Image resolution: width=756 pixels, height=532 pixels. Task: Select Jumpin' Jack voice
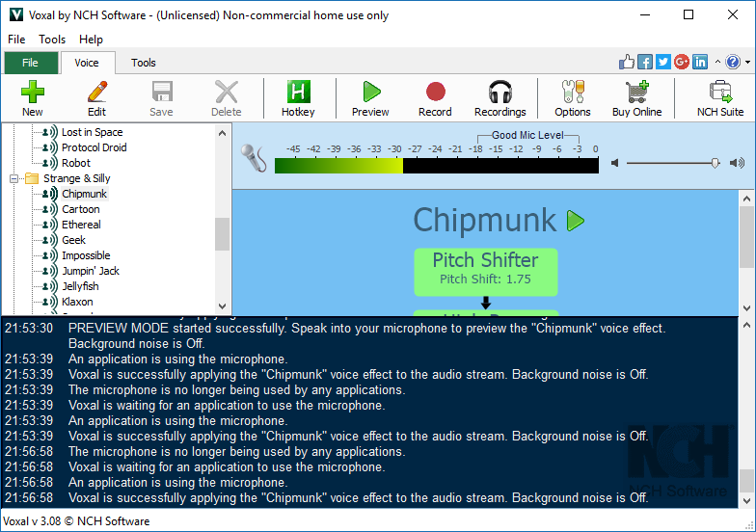click(91, 271)
